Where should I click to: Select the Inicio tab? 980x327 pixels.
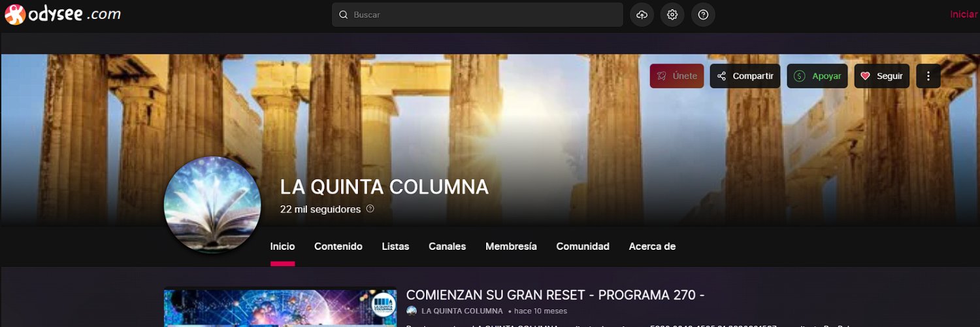(282, 247)
